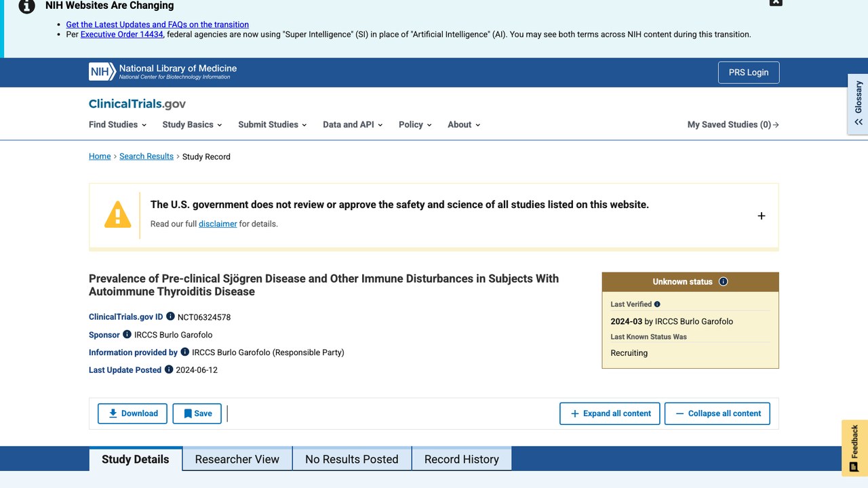The width and height of the screenshot is (868, 488).
Task: Click the info icon next to Sponsor
Action: (127, 334)
